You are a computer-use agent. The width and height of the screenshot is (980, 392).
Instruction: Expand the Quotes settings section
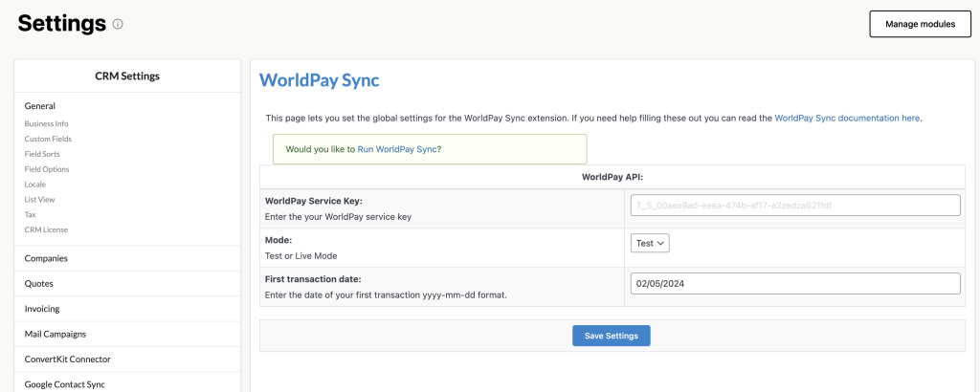pyautogui.click(x=127, y=283)
